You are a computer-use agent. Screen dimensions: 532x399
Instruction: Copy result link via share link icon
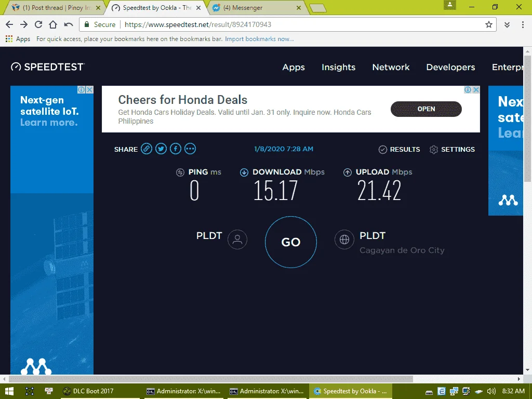(x=146, y=149)
